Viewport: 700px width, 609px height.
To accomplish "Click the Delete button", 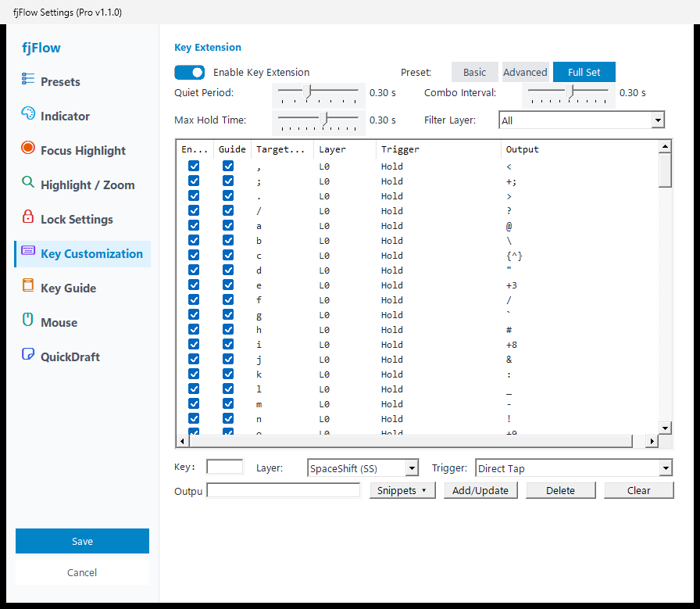I will point(560,491).
